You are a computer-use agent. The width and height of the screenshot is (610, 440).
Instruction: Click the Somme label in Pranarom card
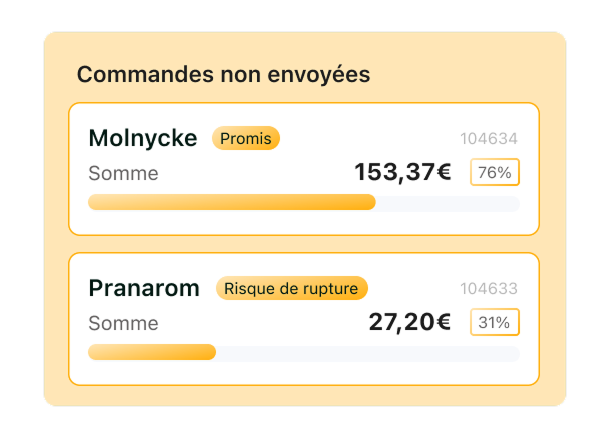point(123,323)
